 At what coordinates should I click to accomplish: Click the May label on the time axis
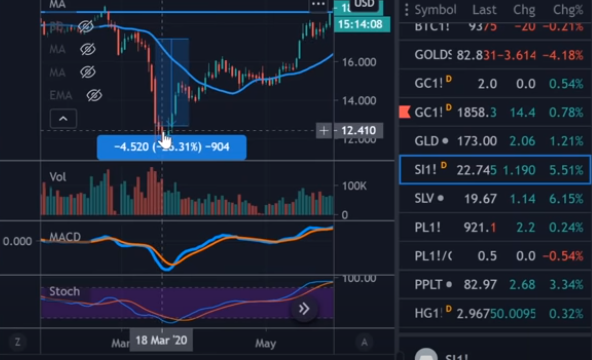(265, 343)
